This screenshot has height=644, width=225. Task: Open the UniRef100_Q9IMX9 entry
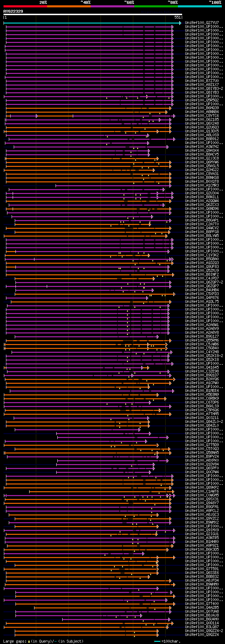pyautogui.click(x=202, y=530)
